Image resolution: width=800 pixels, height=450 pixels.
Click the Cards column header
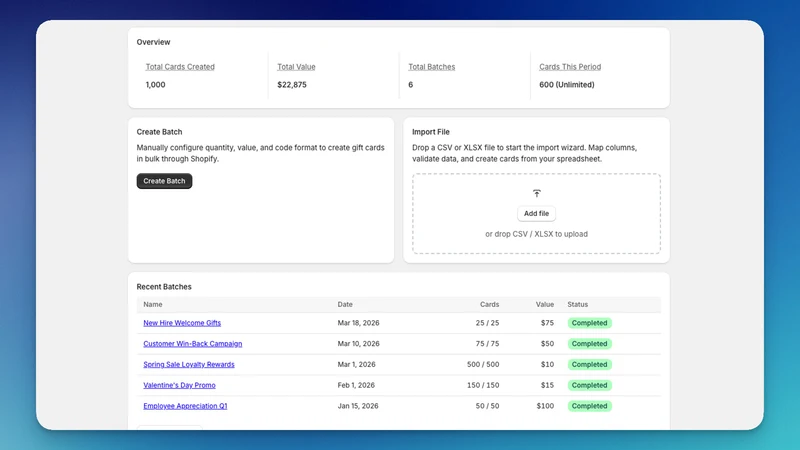489,305
